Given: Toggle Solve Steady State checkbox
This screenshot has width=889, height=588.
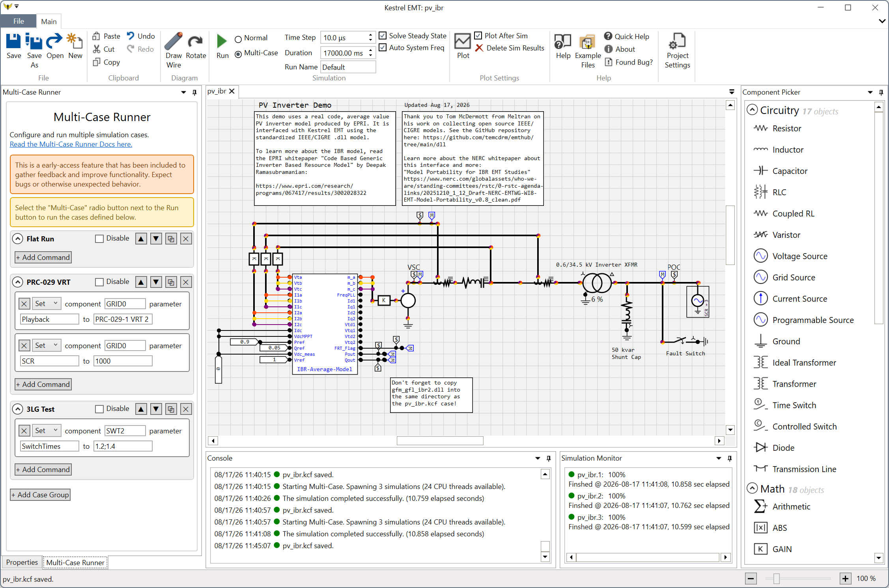Looking at the screenshot, I should click(382, 35).
